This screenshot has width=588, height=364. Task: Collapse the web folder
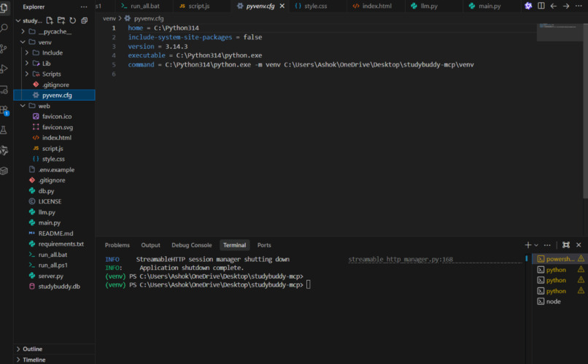[23, 106]
